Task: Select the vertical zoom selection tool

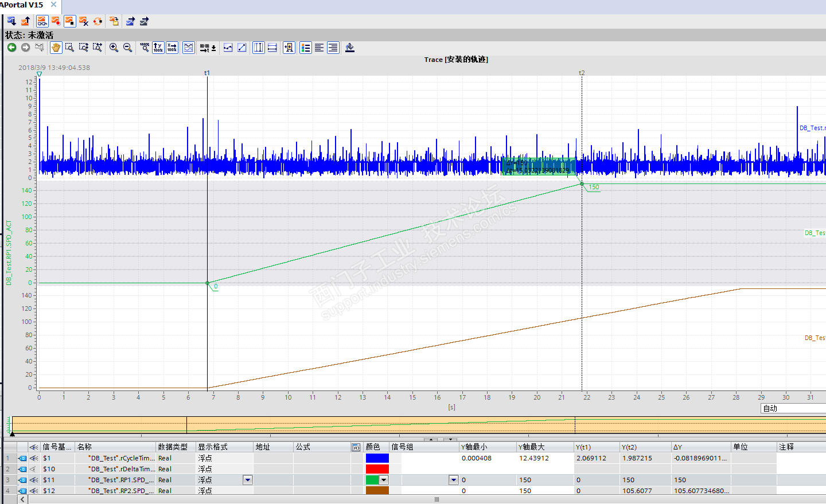Action: pos(84,48)
